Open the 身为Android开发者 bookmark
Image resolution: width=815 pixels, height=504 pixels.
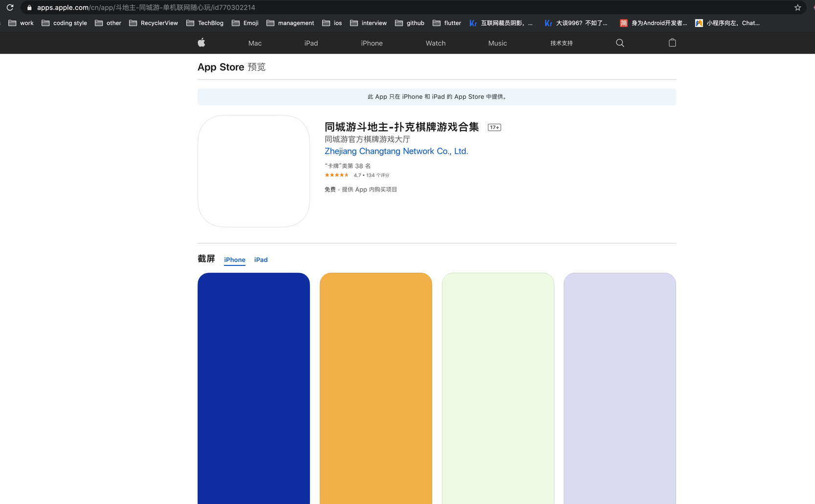click(x=653, y=23)
